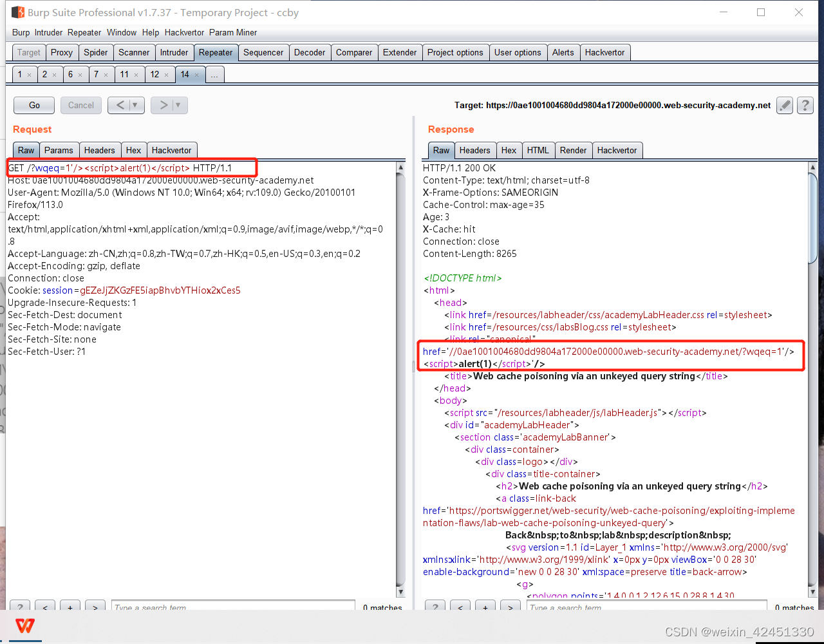The width and height of the screenshot is (824, 644).
Task: Switch to the Decoder tab
Action: (x=310, y=53)
